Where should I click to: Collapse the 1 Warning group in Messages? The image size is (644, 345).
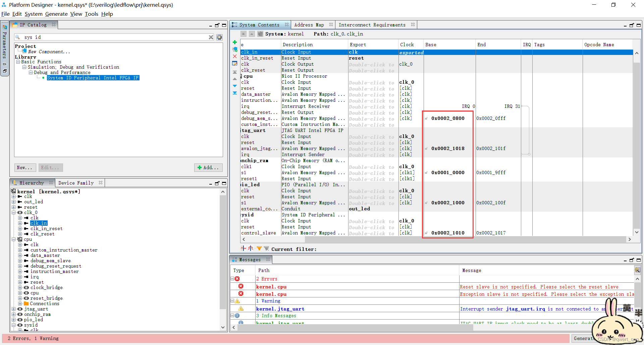click(x=232, y=301)
